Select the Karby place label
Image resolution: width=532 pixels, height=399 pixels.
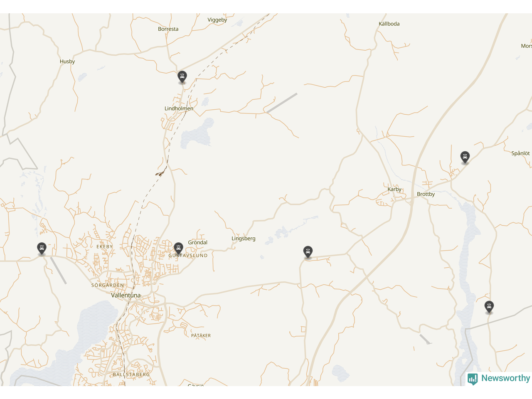(x=394, y=189)
